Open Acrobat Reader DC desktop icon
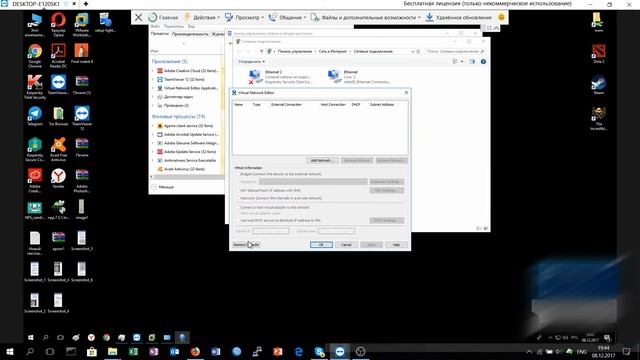The image size is (640, 360). pos(58,56)
